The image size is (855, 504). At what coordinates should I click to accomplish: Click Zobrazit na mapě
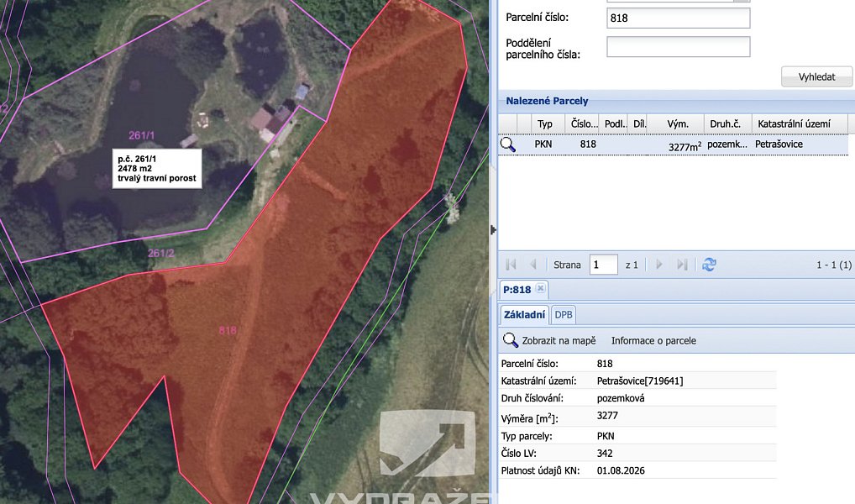tap(559, 340)
